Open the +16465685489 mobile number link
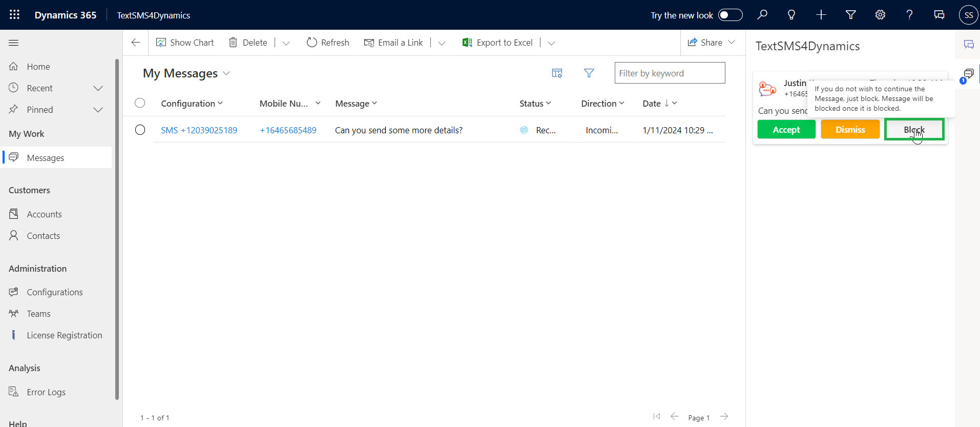 tap(288, 130)
